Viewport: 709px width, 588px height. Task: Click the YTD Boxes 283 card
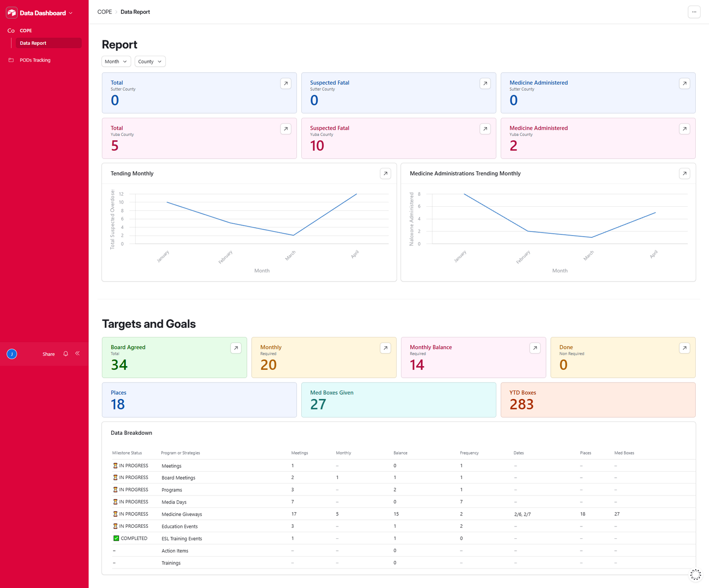[598, 400]
